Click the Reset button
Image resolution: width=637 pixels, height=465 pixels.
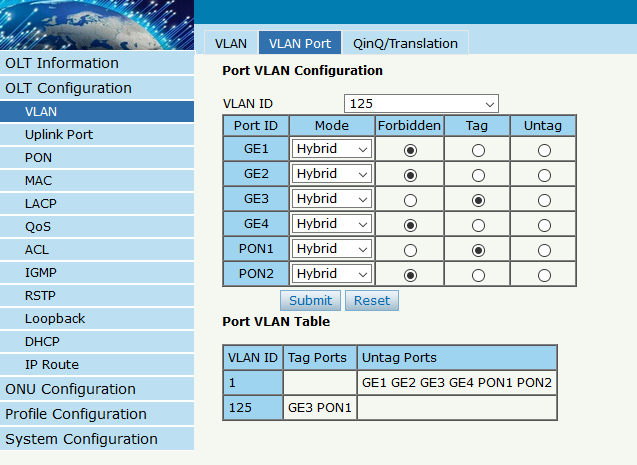click(372, 301)
